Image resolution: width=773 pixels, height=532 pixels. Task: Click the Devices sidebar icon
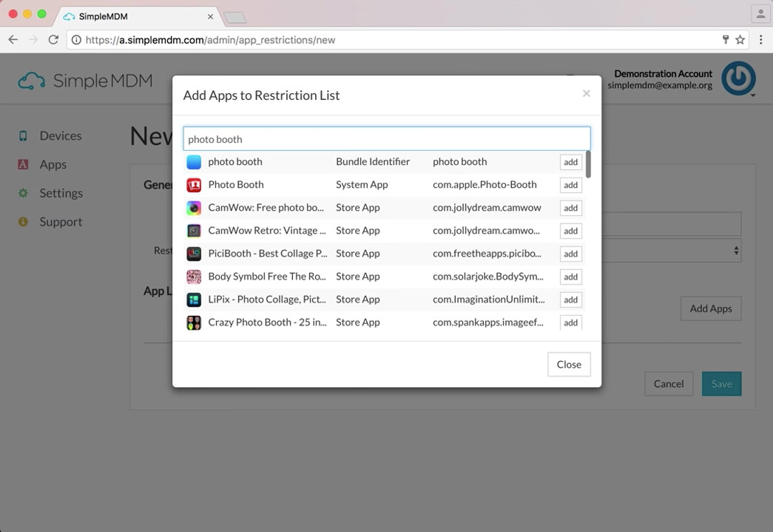click(x=23, y=135)
